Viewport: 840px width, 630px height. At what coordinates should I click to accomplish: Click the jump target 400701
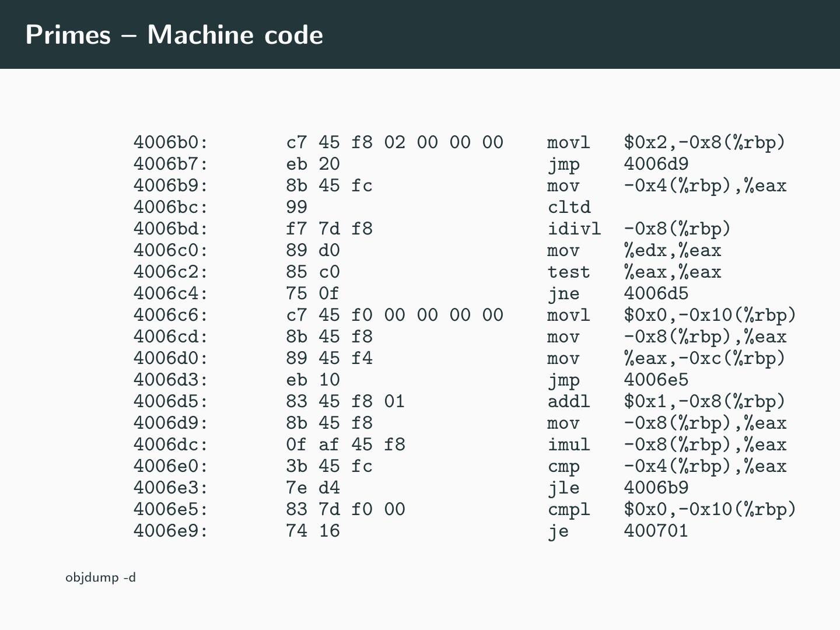(656, 531)
